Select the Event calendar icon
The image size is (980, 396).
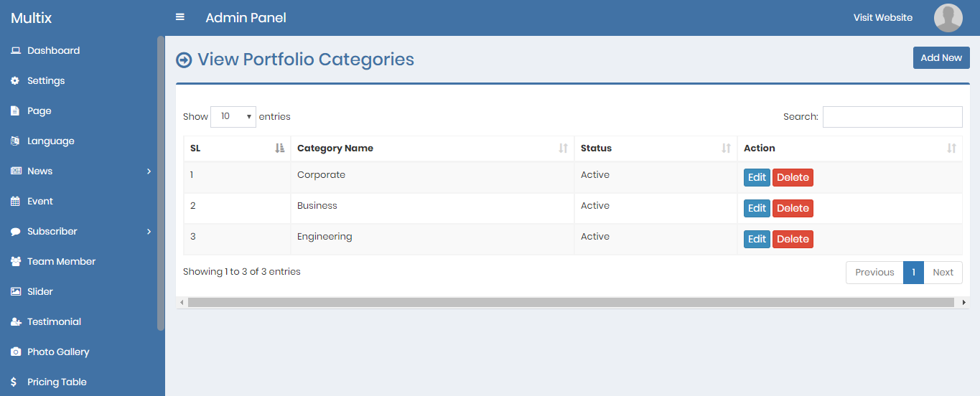point(15,202)
